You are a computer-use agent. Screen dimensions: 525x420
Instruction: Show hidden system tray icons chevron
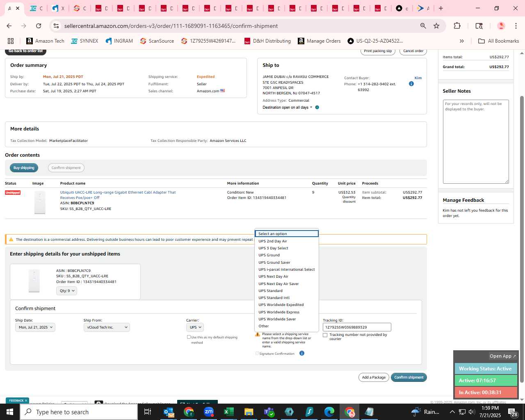pyautogui.click(x=452, y=412)
